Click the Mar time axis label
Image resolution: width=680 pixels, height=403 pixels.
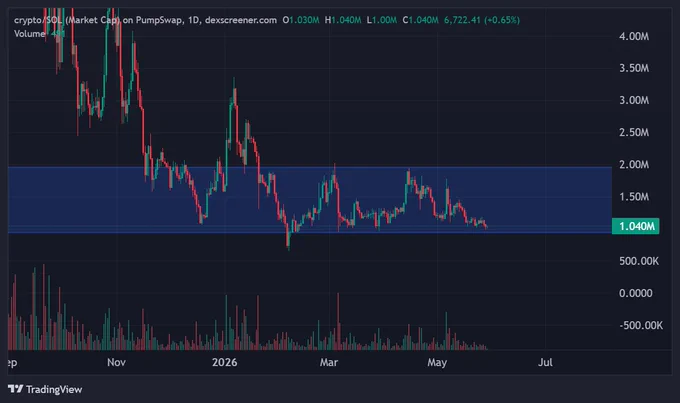329,362
